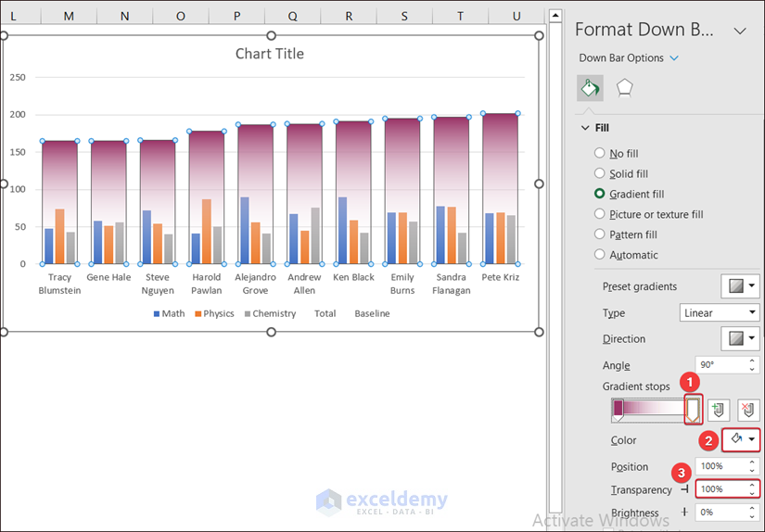This screenshot has width=765, height=532.
Task: Open the Effects pentagon tab icon
Action: (624, 88)
